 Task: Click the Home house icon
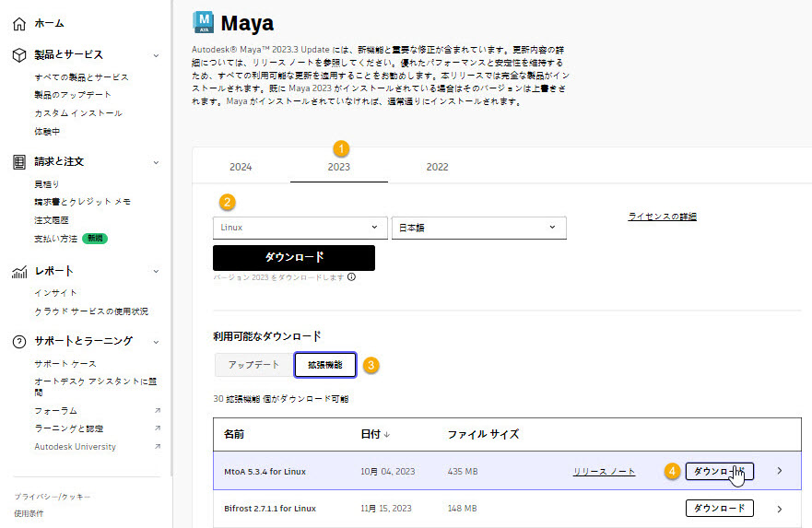[x=19, y=24]
